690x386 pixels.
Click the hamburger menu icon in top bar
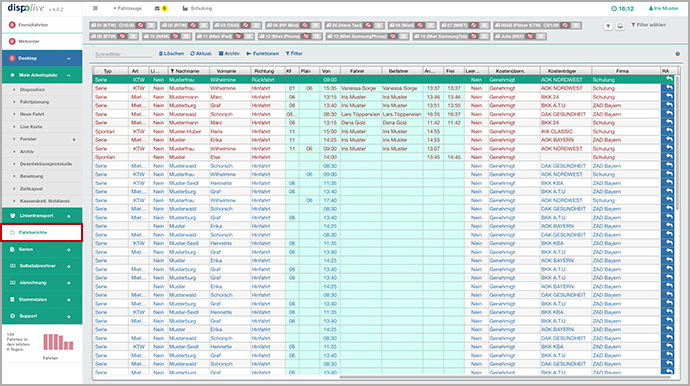(95, 8)
